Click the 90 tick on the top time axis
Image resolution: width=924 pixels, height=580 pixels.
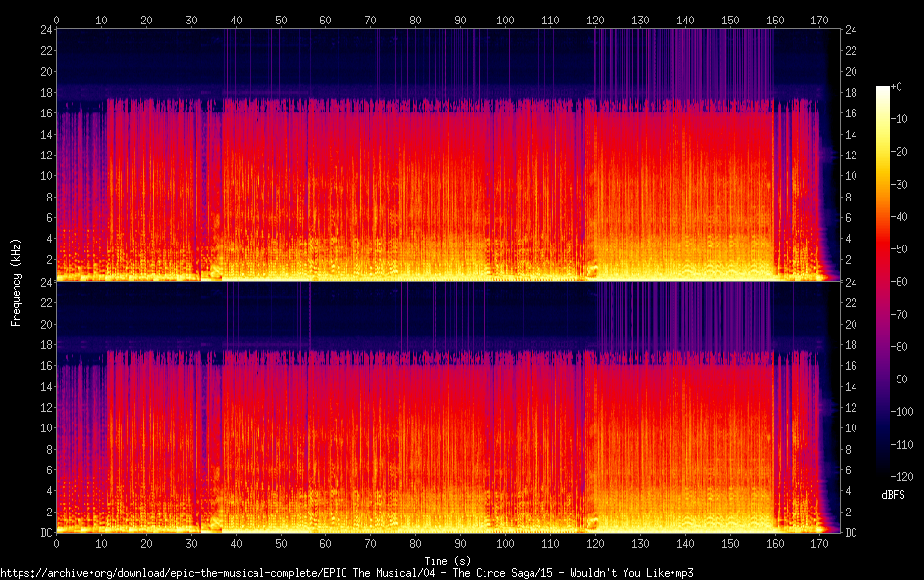[460, 20]
